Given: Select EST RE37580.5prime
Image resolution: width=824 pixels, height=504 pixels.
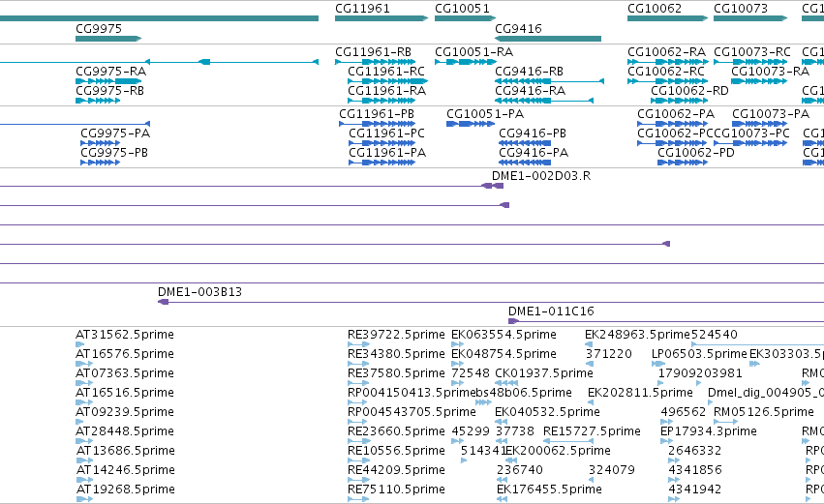Looking at the screenshot, I should click(x=358, y=383).
